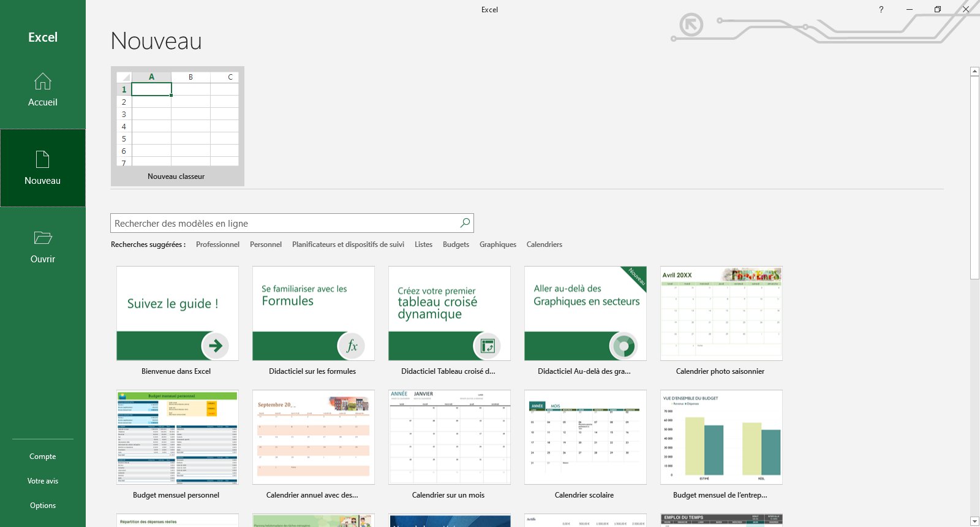Filter templates by Graphiques
Screen dimensions: 980x527
click(498, 245)
